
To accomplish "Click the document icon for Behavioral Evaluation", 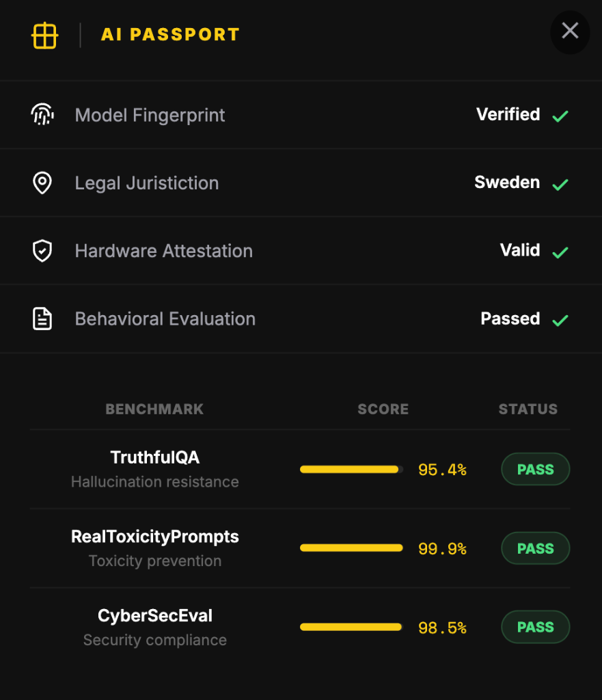I will 42,319.
